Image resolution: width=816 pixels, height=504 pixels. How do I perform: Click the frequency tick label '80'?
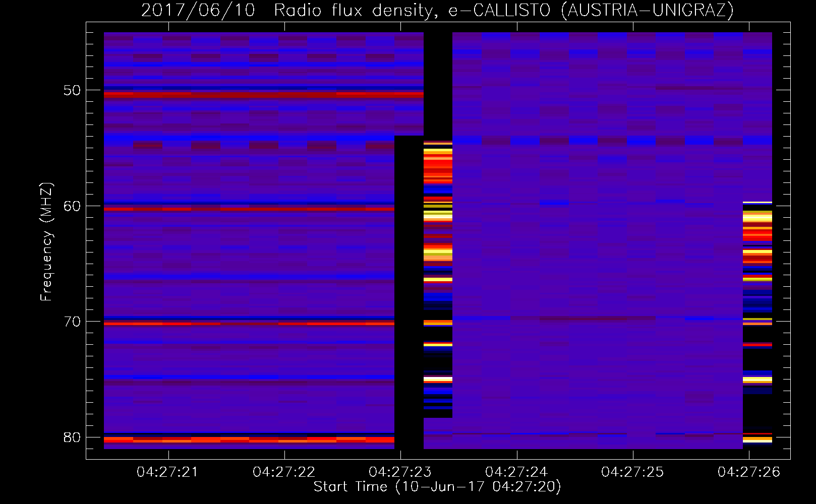[72, 437]
